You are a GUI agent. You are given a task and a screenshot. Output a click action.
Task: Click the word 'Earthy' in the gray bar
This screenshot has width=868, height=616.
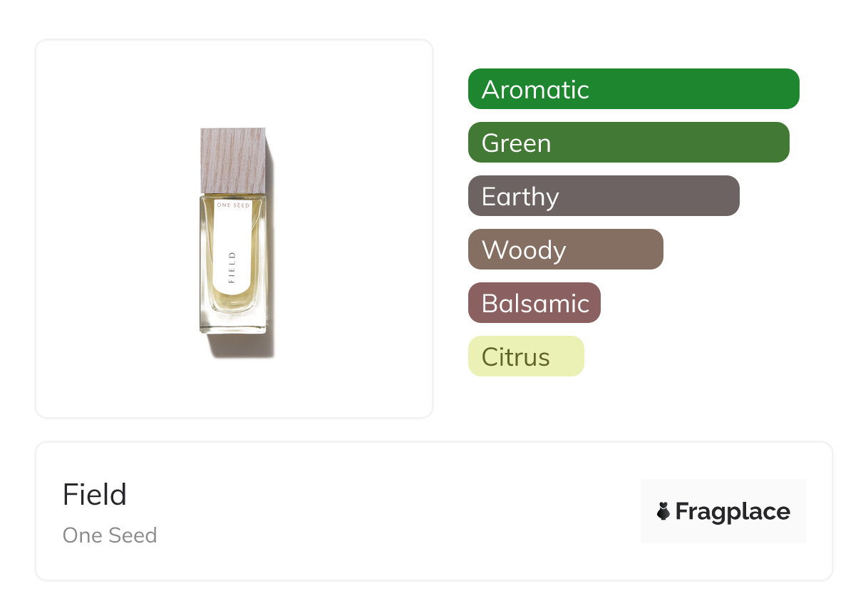point(520,197)
